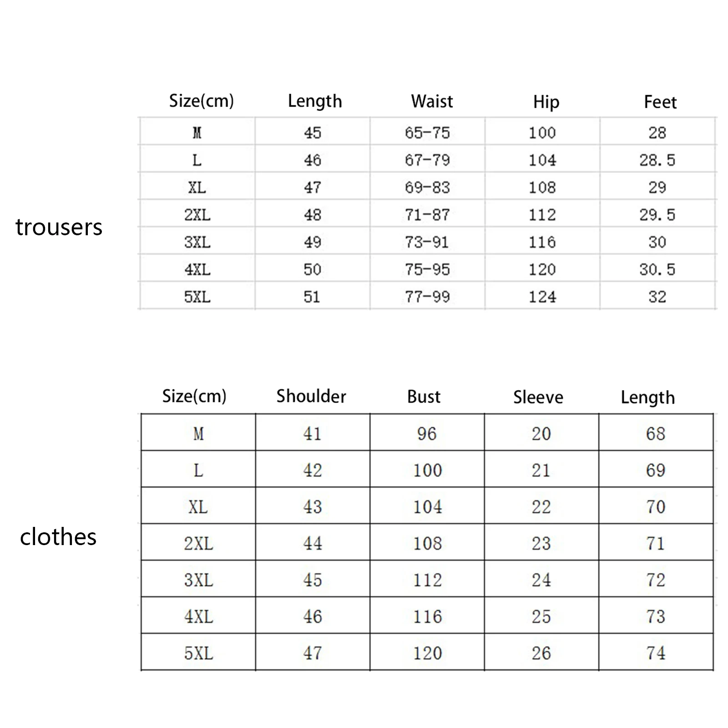Screen dimensions: 728x728
Task: Click the trousers label on the left
Action: (59, 227)
